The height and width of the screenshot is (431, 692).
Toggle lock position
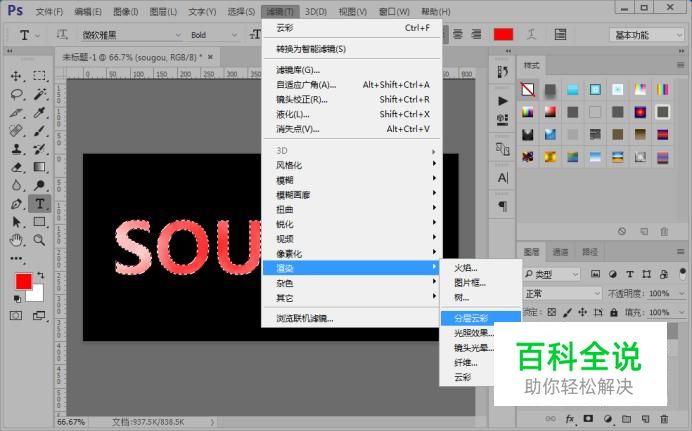click(x=583, y=312)
